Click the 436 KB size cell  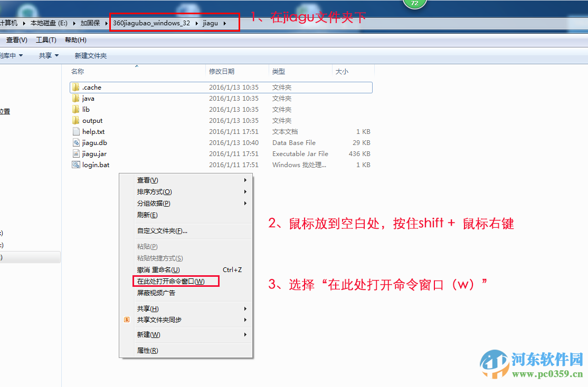[359, 154]
